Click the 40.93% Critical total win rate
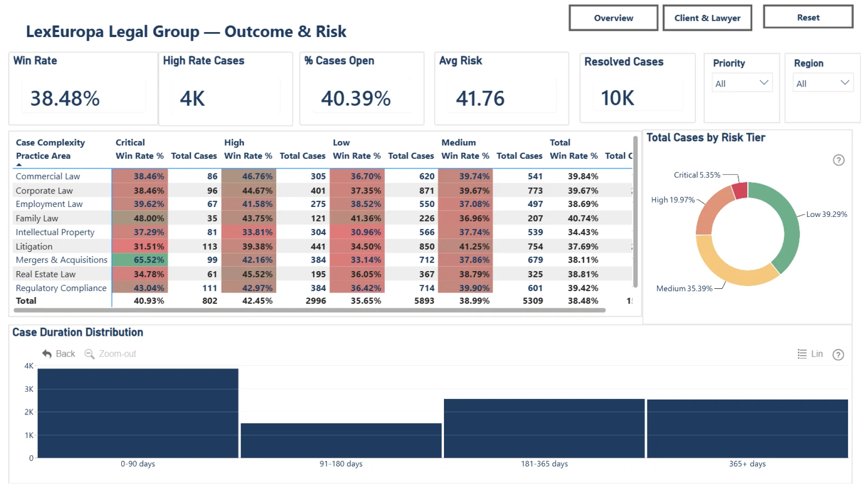 [149, 301]
